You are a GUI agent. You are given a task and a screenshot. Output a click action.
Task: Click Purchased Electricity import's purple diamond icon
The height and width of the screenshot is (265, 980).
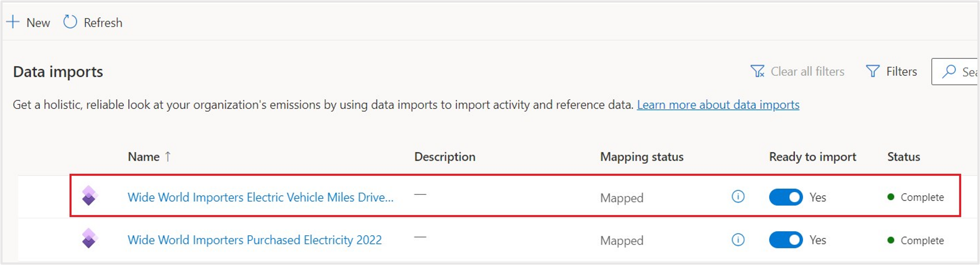(x=89, y=238)
